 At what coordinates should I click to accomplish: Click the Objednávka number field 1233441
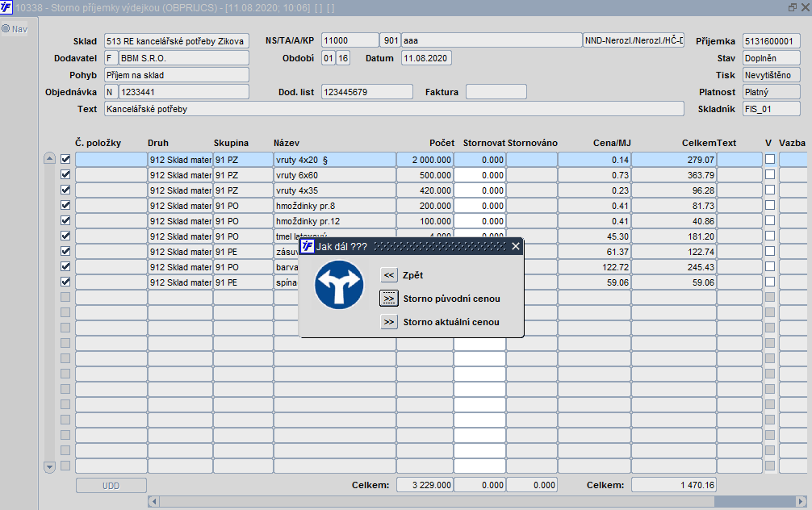[184, 92]
